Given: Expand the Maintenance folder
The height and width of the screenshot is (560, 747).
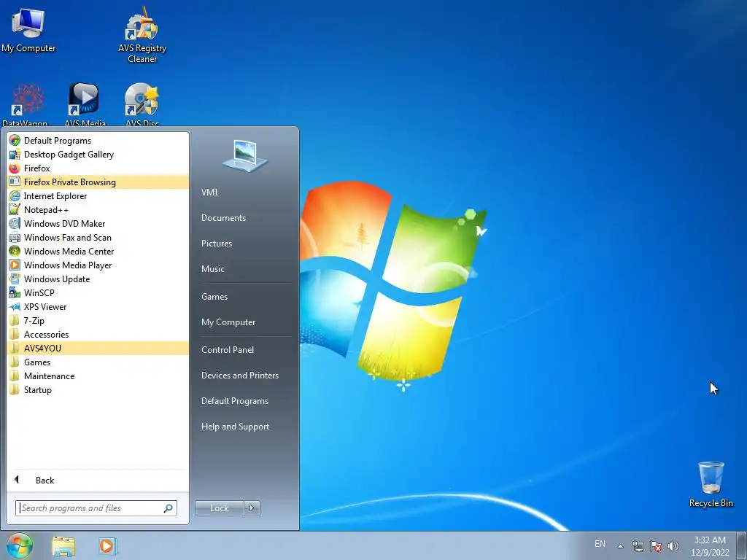Looking at the screenshot, I should point(98,376).
